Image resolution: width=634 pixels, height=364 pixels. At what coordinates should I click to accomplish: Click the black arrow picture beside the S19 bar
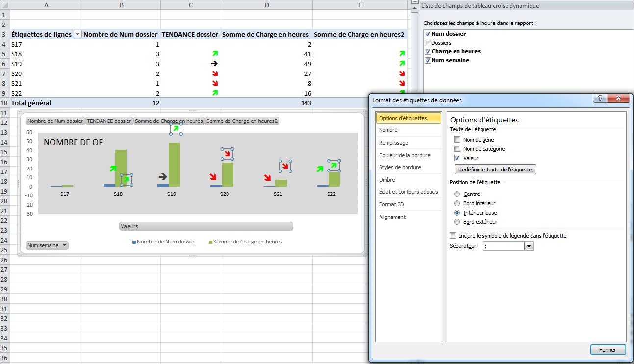point(163,177)
